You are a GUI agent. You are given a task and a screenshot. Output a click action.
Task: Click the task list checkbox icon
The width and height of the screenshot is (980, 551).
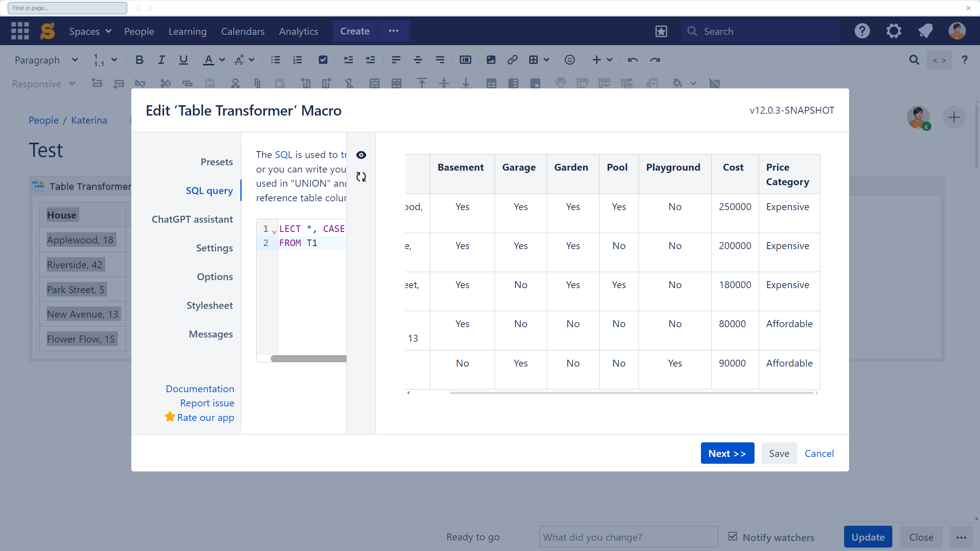(x=323, y=60)
